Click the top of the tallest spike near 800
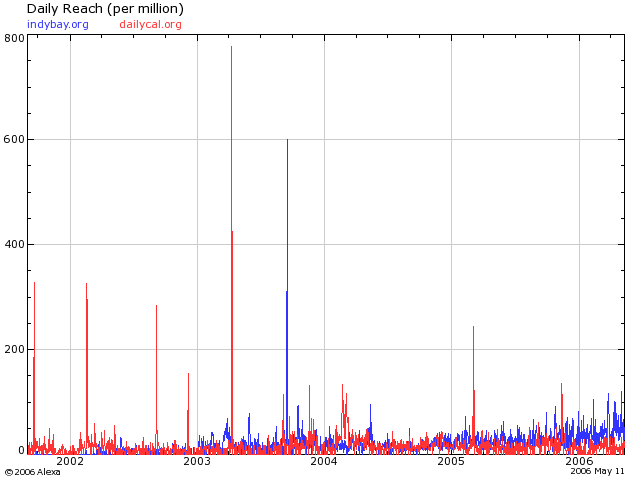The image size is (640, 480). pyautogui.click(x=231, y=47)
